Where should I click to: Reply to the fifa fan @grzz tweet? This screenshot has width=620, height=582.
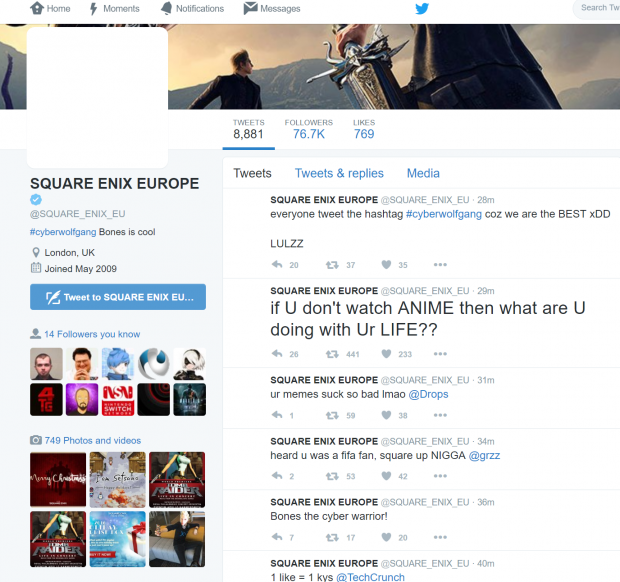pyautogui.click(x=277, y=476)
